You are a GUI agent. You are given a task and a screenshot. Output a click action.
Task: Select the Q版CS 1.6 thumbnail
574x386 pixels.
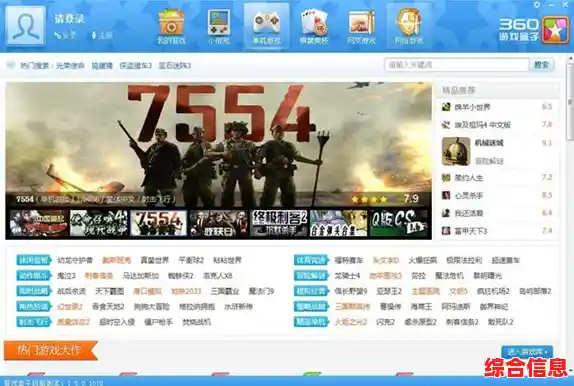(x=399, y=223)
